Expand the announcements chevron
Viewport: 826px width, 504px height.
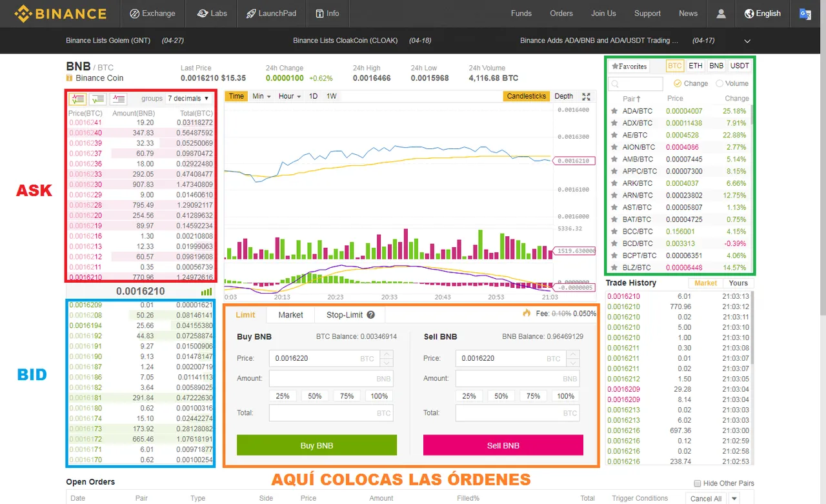point(747,41)
